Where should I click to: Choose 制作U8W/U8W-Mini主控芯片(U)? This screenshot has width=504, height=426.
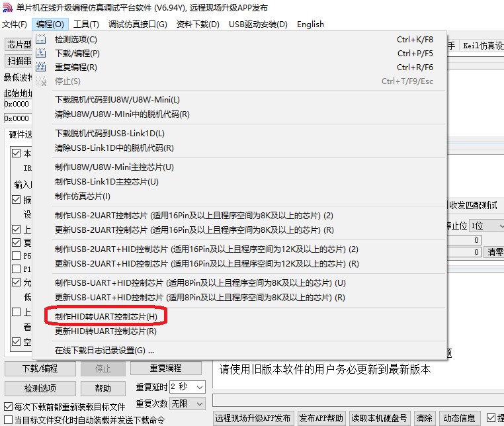click(239, 167)
